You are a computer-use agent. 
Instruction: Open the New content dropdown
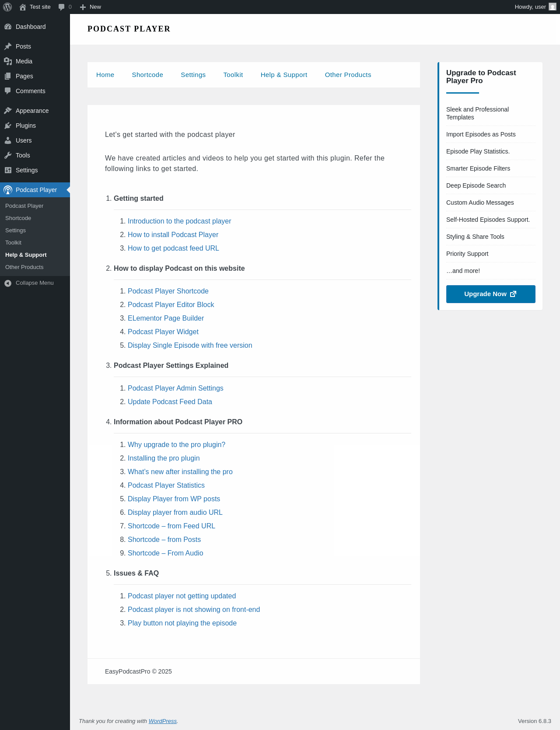[91, 7]
